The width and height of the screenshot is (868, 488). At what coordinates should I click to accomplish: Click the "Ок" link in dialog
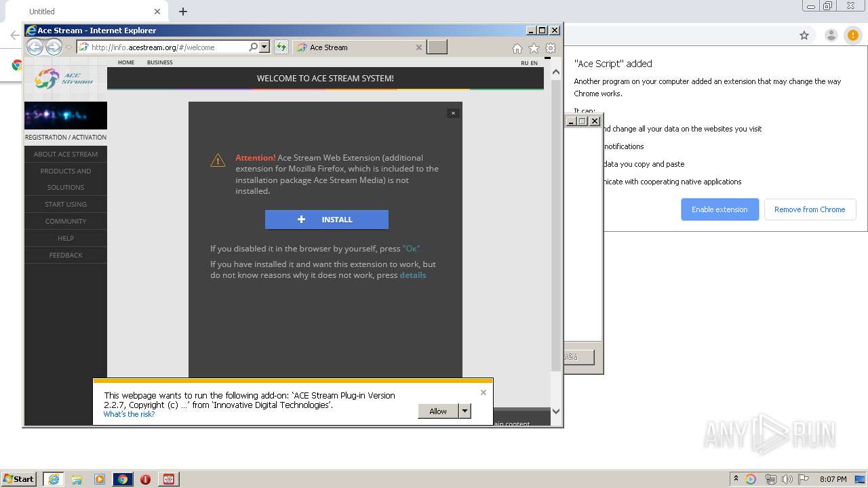pyautogui.click(x=411, y=249)
